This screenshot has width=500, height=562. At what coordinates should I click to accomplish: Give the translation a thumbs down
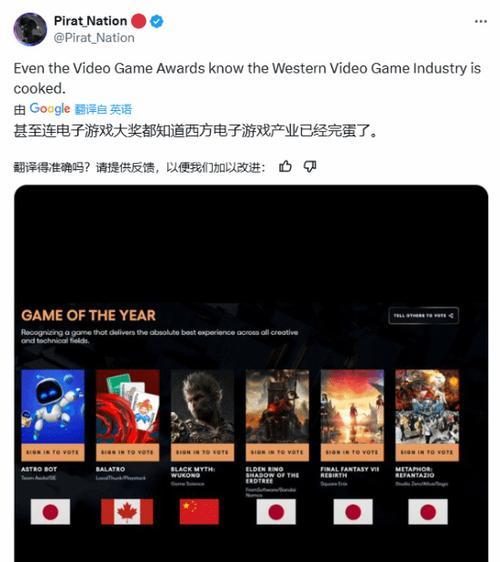tap(310, 167)
